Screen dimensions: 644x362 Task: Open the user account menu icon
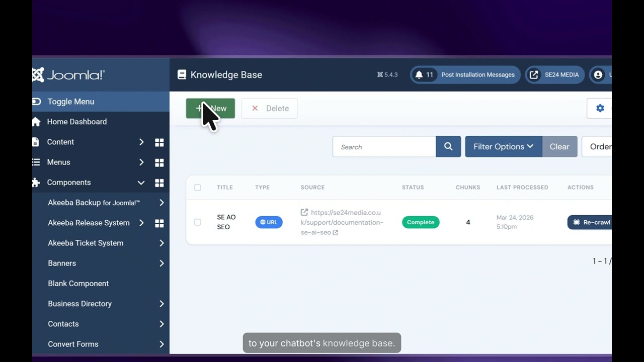point(598,74)
